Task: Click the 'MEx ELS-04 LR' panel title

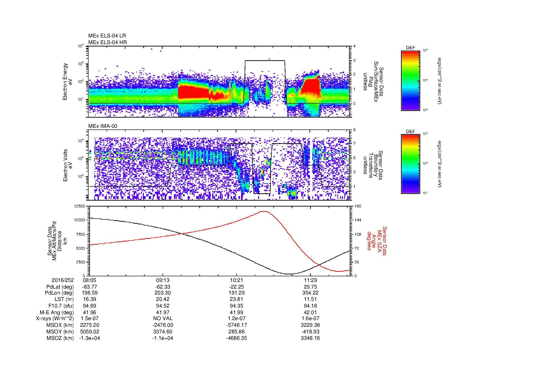Action: 107,36
